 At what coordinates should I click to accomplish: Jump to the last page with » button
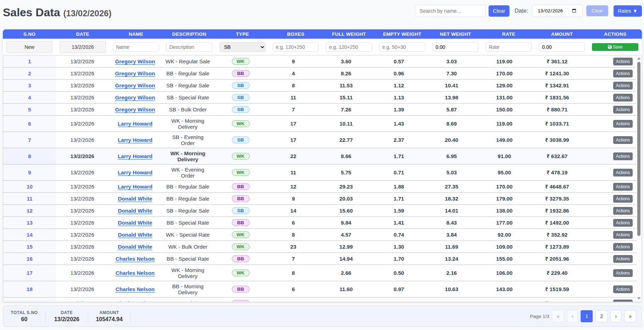coord(630,316)
